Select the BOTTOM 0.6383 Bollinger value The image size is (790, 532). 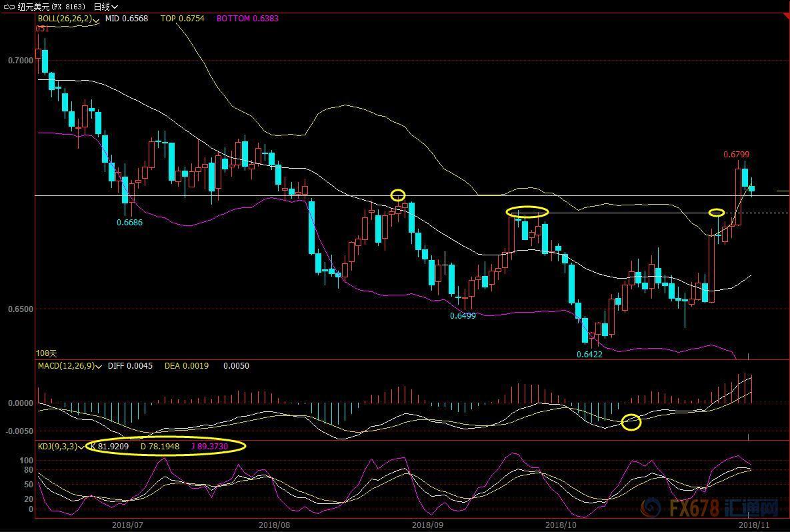[x=247, y=19]
